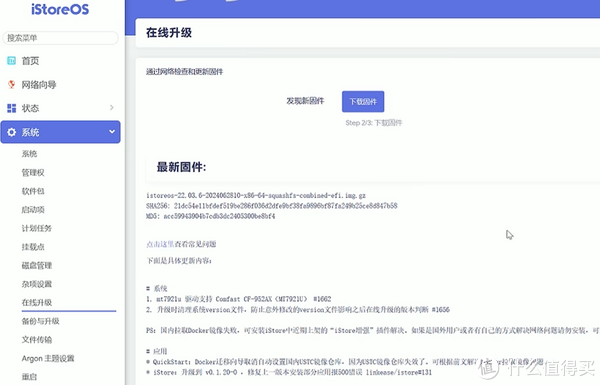Select the 备份与升级 entry

coord(41,321)
